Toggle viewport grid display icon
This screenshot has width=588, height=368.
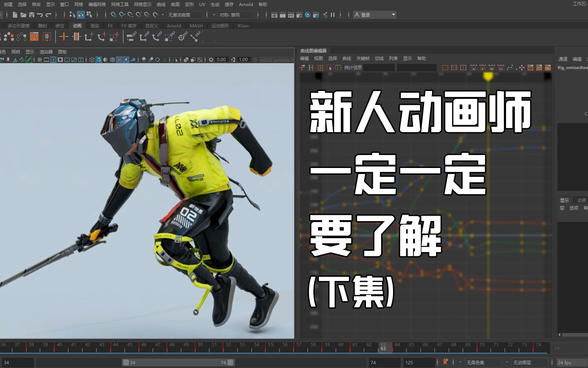(x=39, y=60)
